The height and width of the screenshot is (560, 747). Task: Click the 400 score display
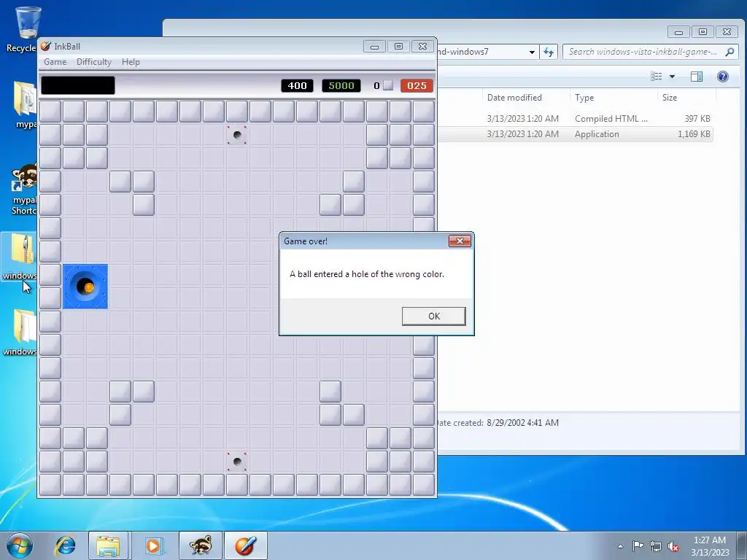coord(297,86)
